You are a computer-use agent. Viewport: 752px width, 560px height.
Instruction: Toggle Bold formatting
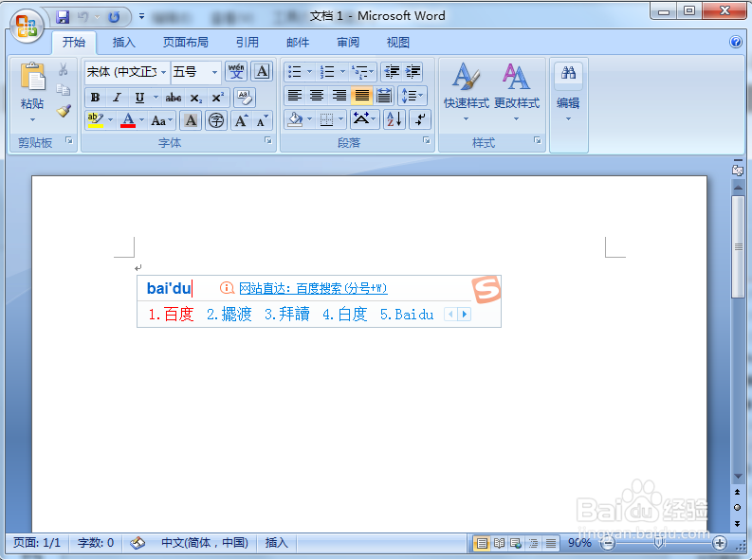pyautogui.click(x=95, y=98)
